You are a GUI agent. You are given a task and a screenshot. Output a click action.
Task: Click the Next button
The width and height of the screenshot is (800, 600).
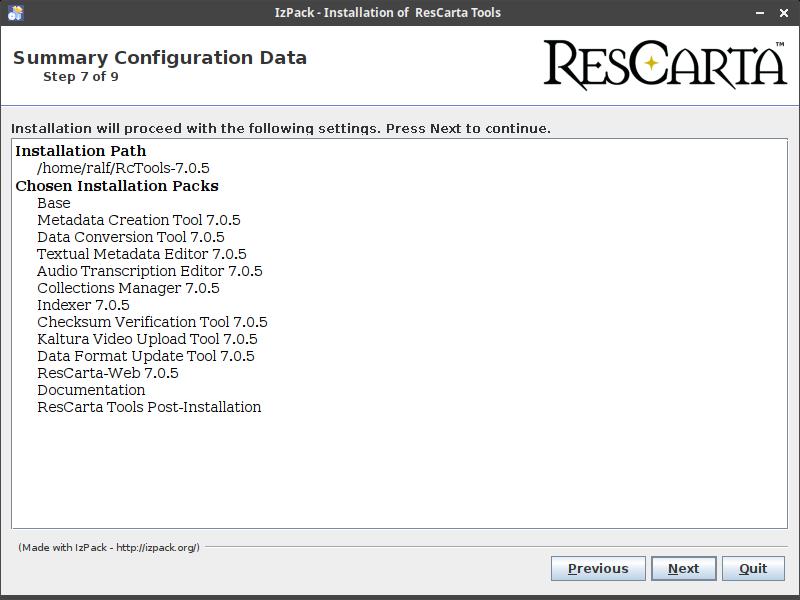pyautogui.click(x=683, y=568)
